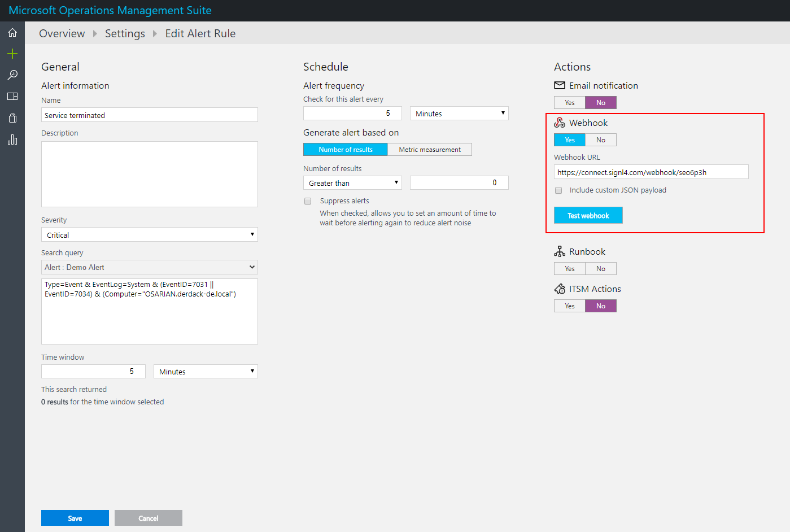Click the Cancel button
Image resolution: width=790 pixels, height=532 pixels.
pos(149,518)
